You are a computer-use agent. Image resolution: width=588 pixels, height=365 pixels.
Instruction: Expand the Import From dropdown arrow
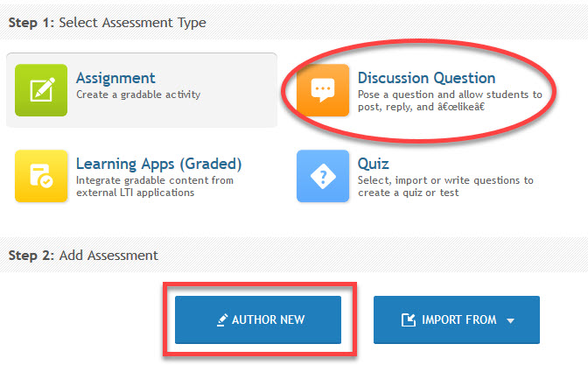510,321
